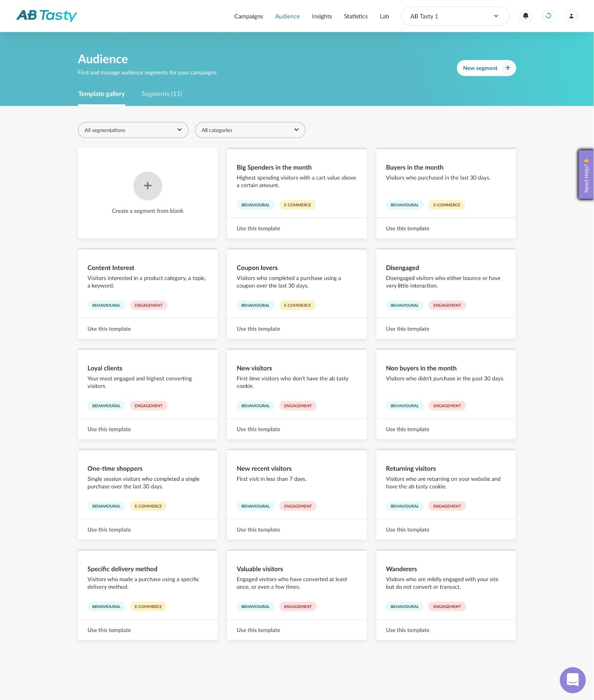
Task: Click the refresh circular arrow icon
Action: 548,16
